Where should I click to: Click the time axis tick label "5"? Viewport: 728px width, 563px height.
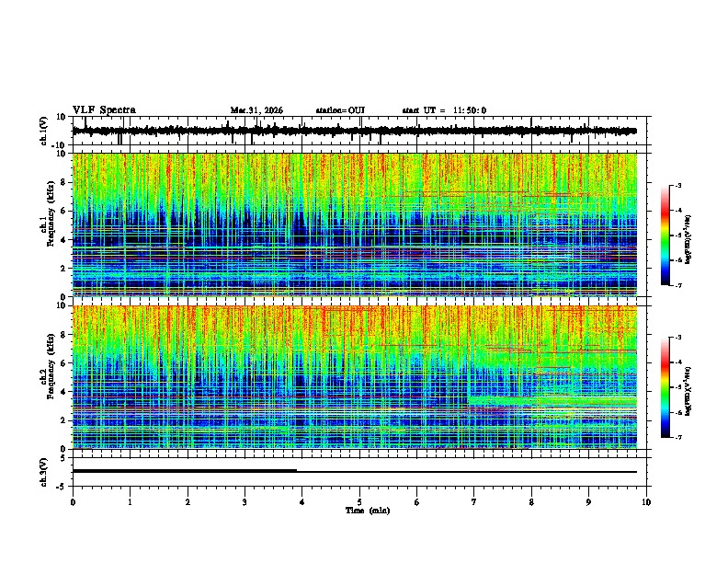pos(359,502)
